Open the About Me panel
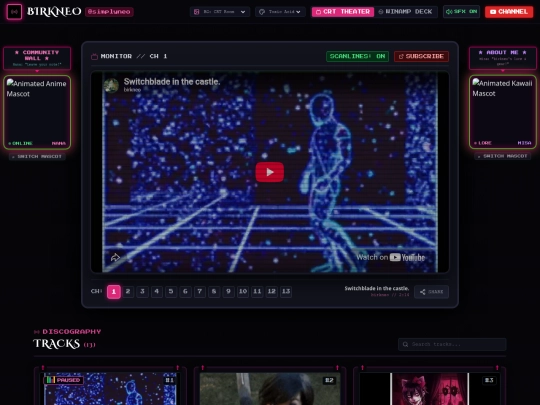This screenshot has height=405, width=540. [502, 58]
